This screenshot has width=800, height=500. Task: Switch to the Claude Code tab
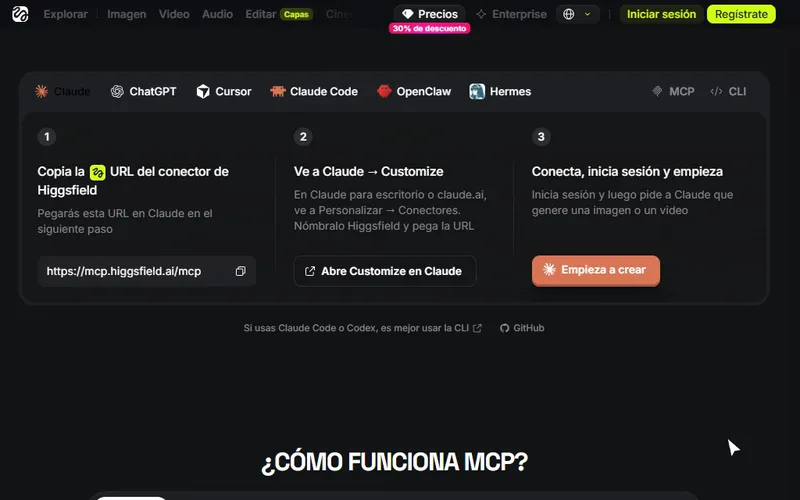tap(314, 91)
